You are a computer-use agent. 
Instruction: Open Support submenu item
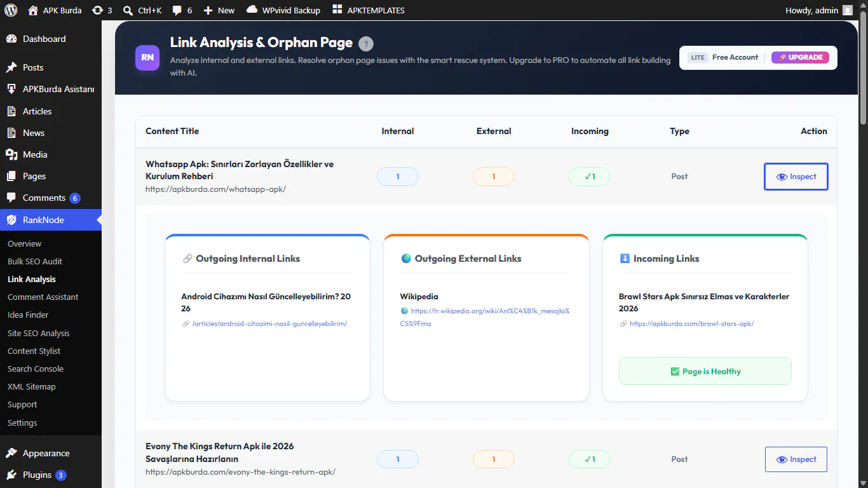(x=22, y=404)
